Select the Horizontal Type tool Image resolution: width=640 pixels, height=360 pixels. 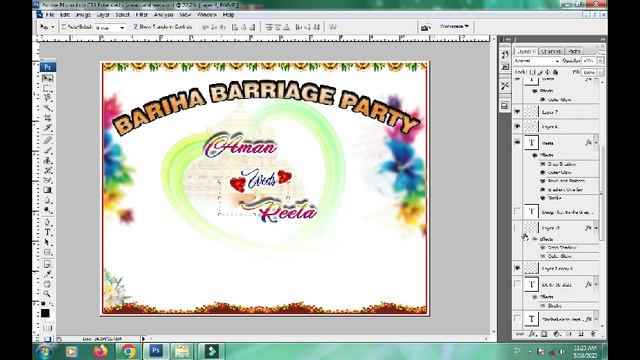48,232
